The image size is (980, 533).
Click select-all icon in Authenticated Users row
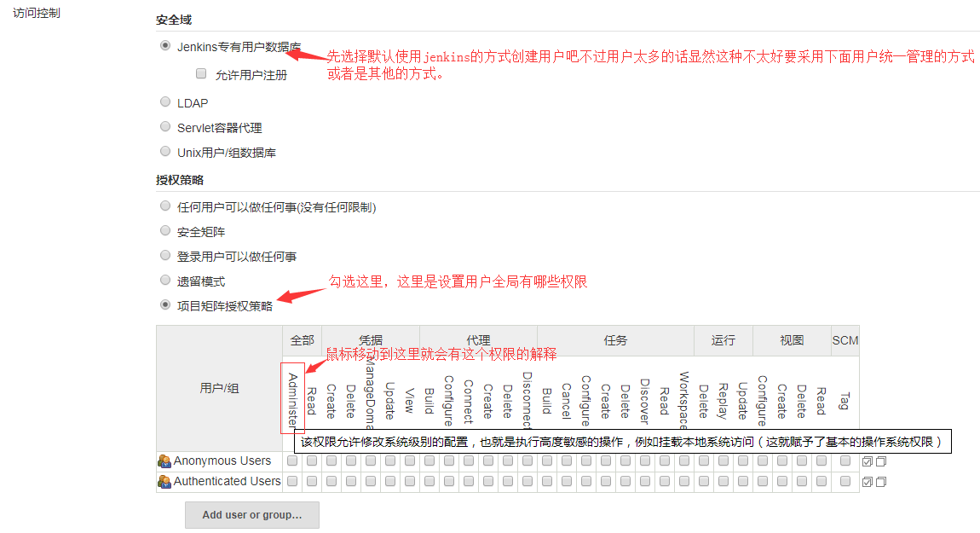(x=868, y=482)
